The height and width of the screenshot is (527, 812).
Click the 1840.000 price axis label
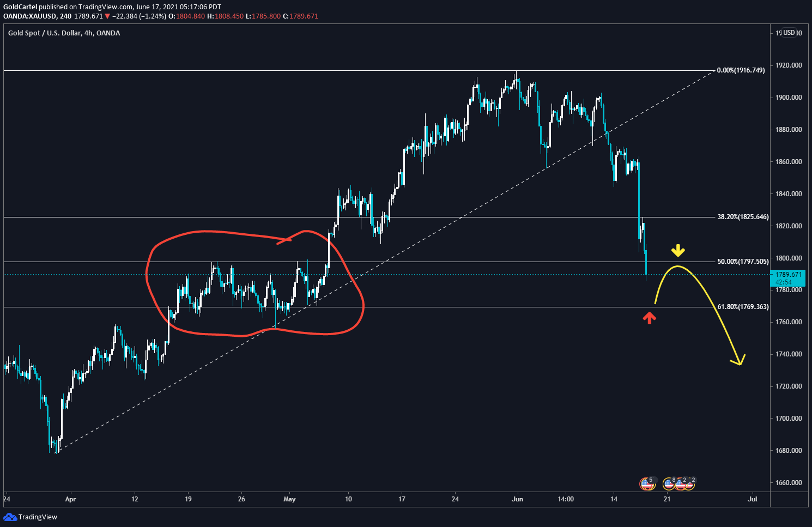point(789,194)
